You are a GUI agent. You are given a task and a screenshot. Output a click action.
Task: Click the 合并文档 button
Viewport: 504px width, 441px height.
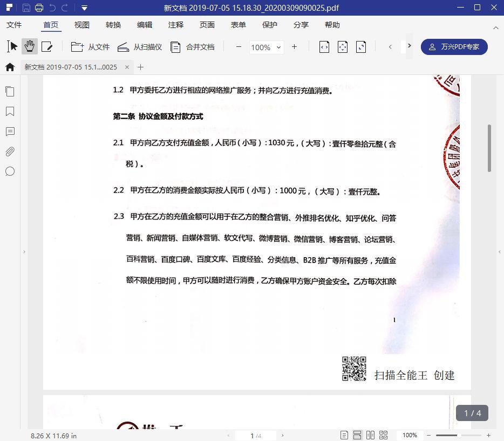click(x=192, y=47)
